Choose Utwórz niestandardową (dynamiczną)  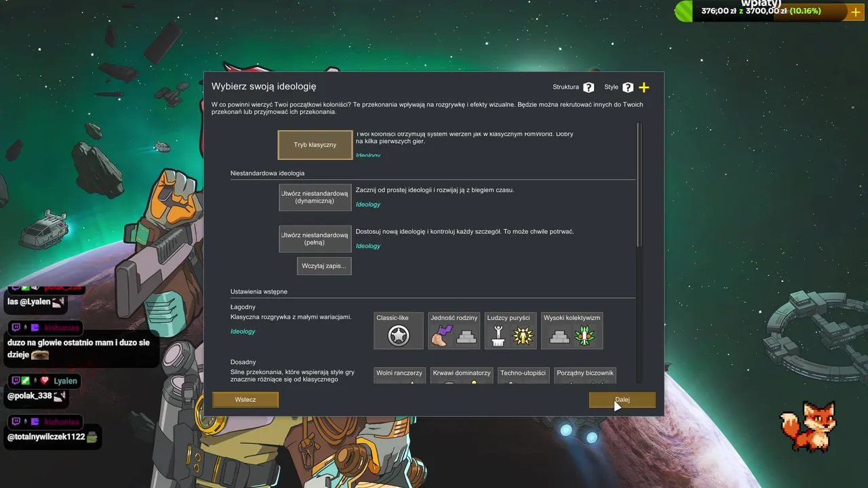pos(315,197)
